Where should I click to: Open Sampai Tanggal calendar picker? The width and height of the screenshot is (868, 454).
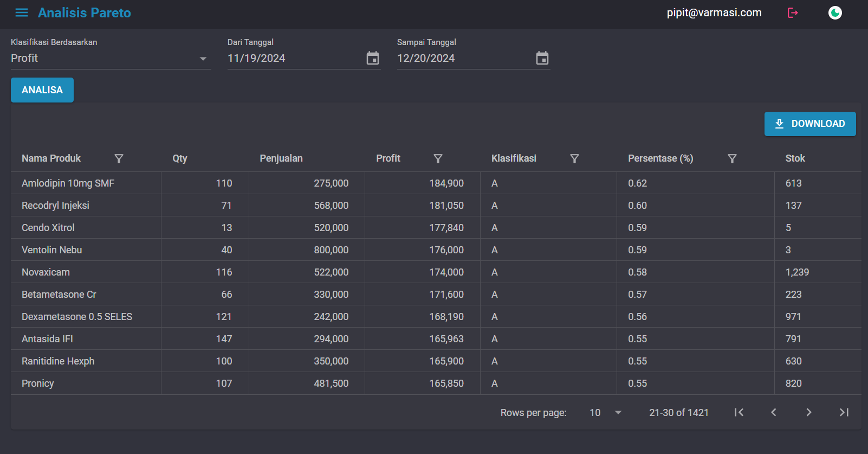pos(542,58)
